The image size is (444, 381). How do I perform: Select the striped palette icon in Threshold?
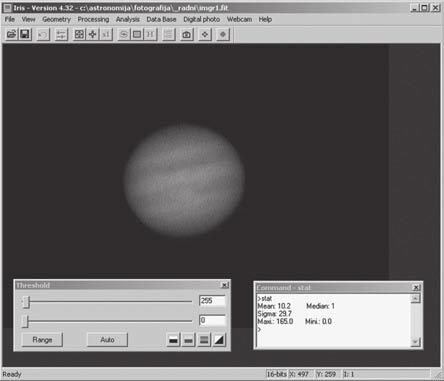click(x=204, y=340)
